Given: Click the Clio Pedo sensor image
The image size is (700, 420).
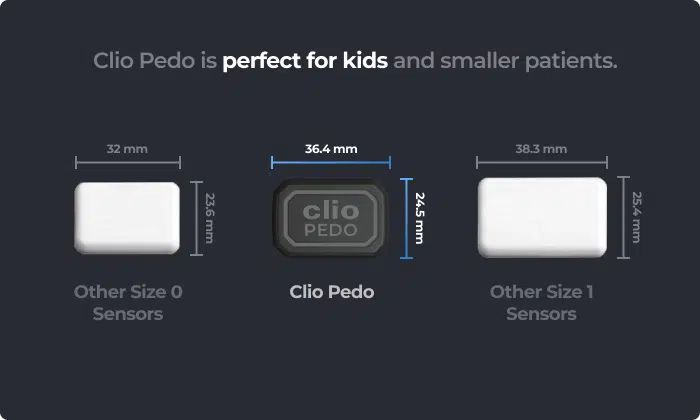Looking at the screenshot, I should coord(330,218).
